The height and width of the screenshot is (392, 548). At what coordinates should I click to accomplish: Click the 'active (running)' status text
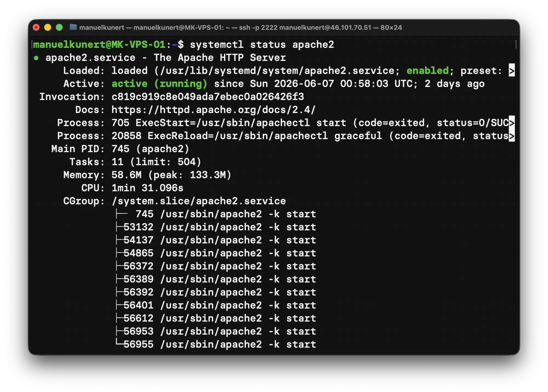pyautogui.click(x=159, y=84)
